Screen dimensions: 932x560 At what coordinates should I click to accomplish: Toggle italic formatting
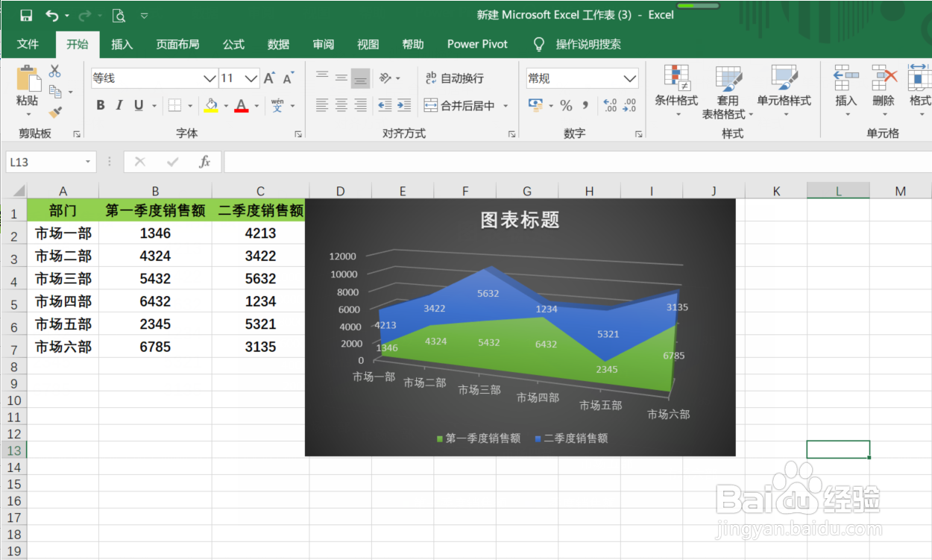(119, 105)
